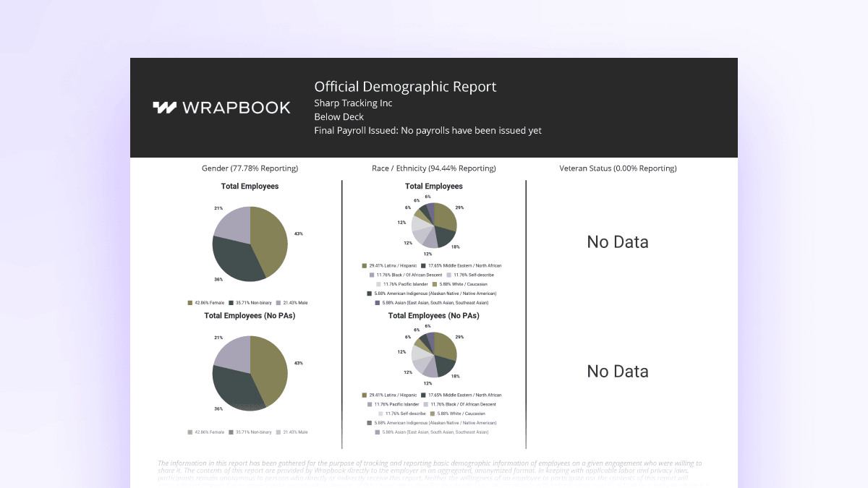
Task: Click 5.88% American Indigenous in top Race legend
Action: pos(435,294)
